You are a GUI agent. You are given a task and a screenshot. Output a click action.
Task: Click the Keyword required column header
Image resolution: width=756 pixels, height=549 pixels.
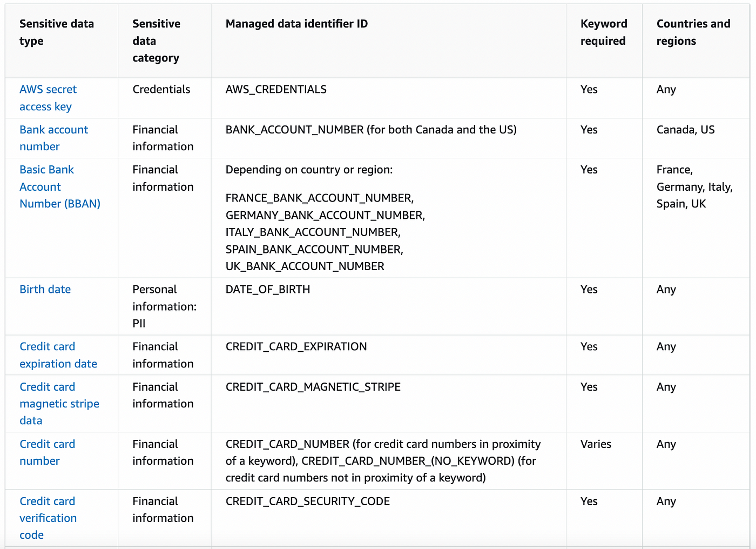pyautogui.click(x=604, y=32)
